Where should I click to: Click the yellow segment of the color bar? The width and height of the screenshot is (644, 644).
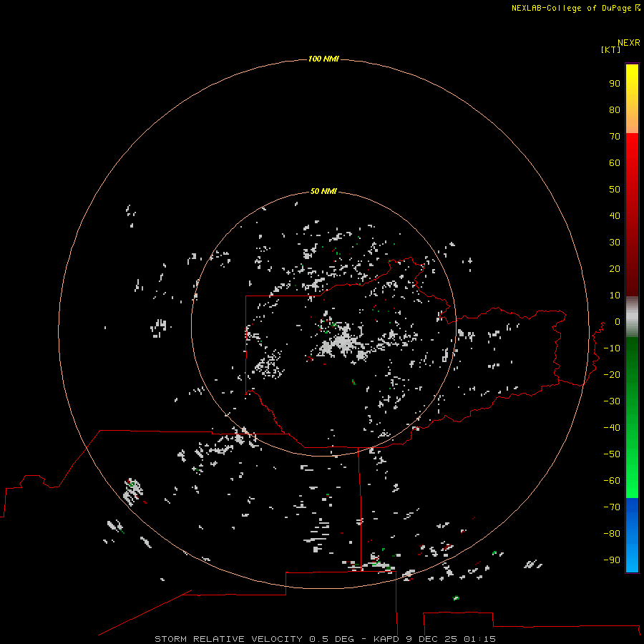632,99
